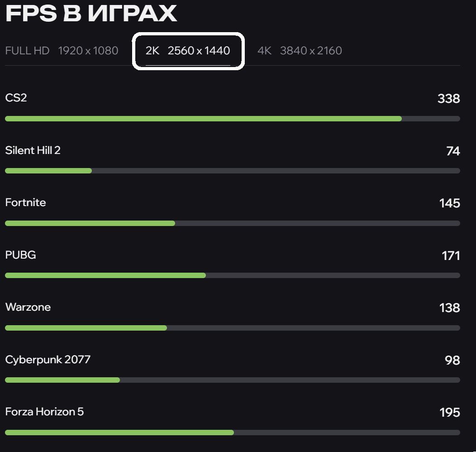Select the Fortnite game name
Viewport: 476px width, 452px height.
click(25, 202)
